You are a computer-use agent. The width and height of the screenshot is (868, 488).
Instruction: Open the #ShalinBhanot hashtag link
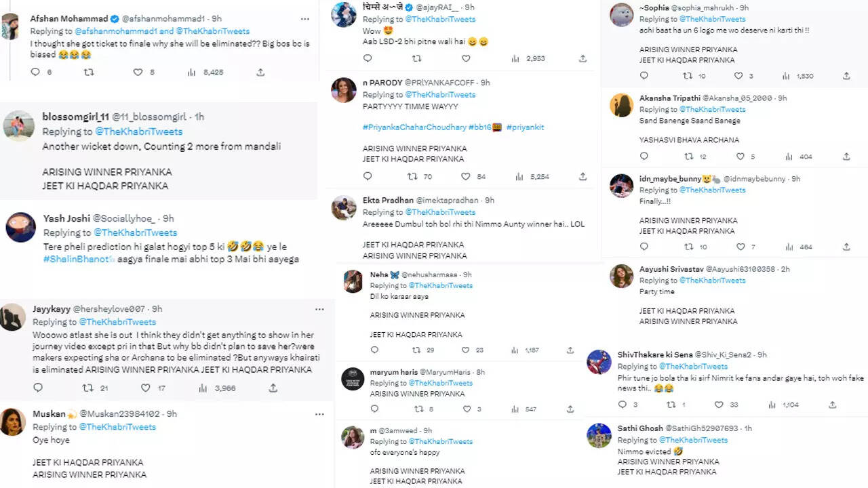pos(79,260)
